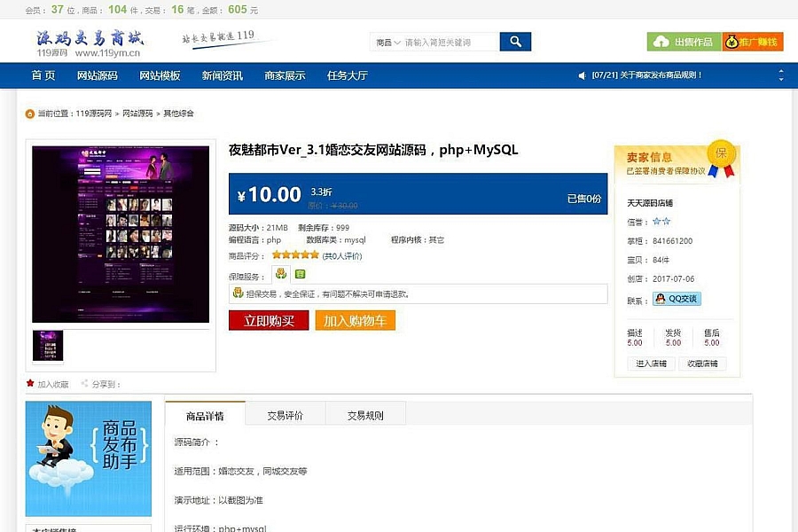Open the 新闻资讯 navigation item
Viewport: 798px width, 532px height.
223,76
